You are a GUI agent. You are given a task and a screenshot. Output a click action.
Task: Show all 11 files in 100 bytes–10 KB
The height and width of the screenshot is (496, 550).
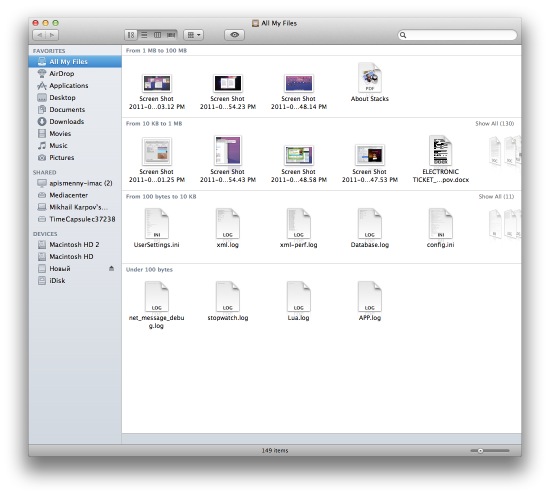coord(496,196)
